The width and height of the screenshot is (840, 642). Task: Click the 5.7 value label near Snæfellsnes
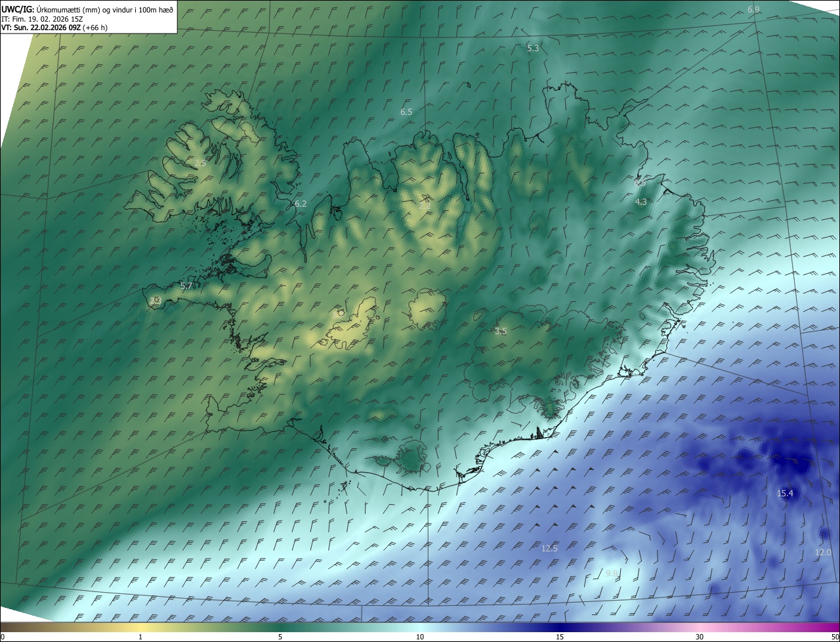tap(186, 286)
